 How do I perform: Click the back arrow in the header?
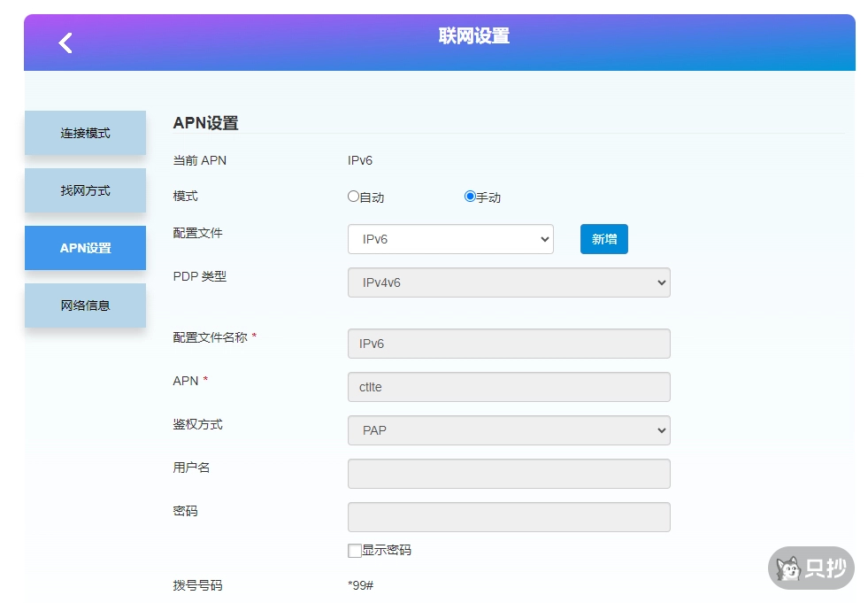(x=63, y=42)
